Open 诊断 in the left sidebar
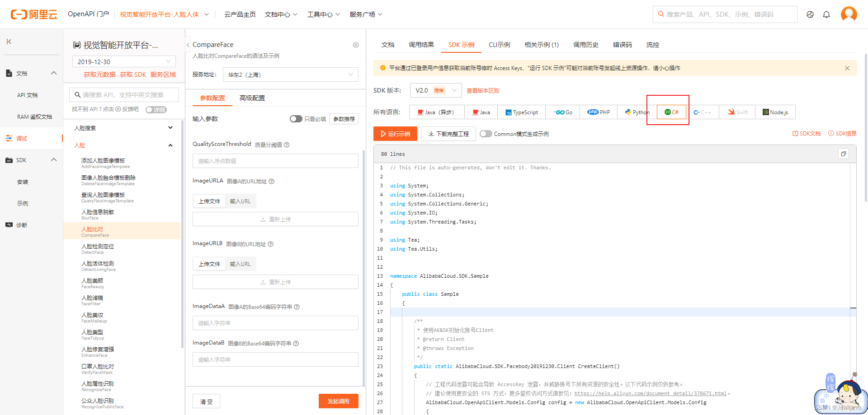The width and height of the screenshot is (868, 415). [x=22, y=225]
